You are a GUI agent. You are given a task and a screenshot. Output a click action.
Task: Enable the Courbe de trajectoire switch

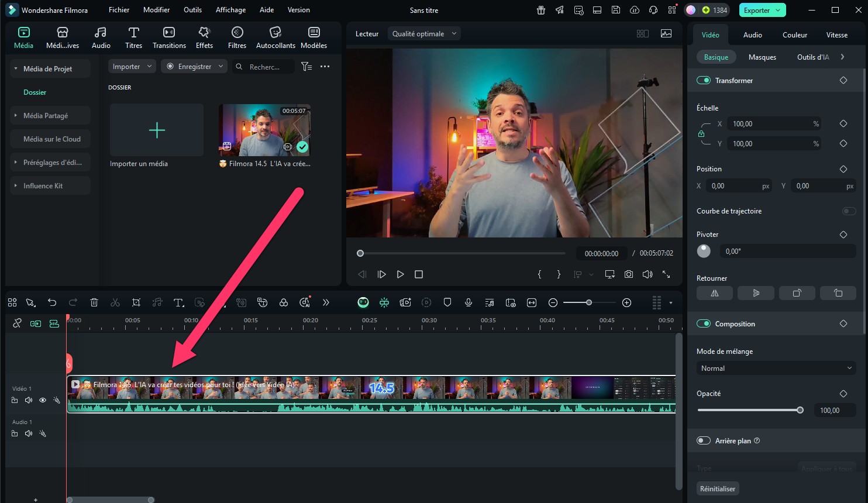coord(849,211)
